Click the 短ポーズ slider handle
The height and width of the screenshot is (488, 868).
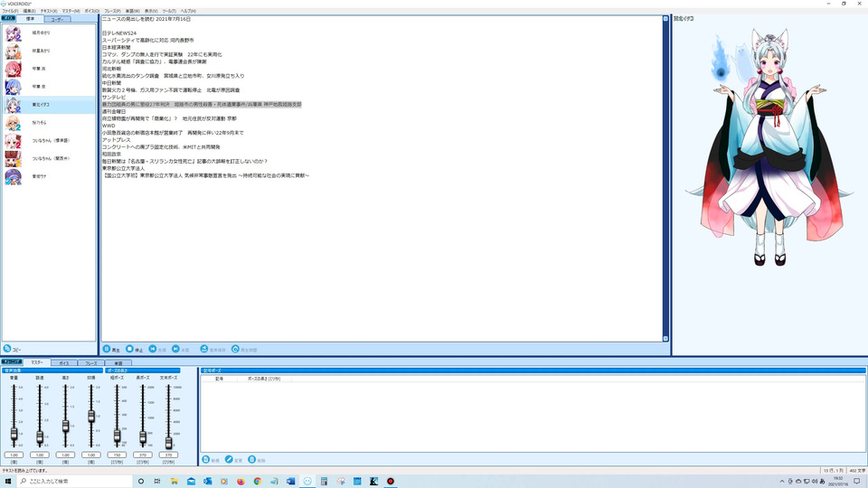(117, 436)
